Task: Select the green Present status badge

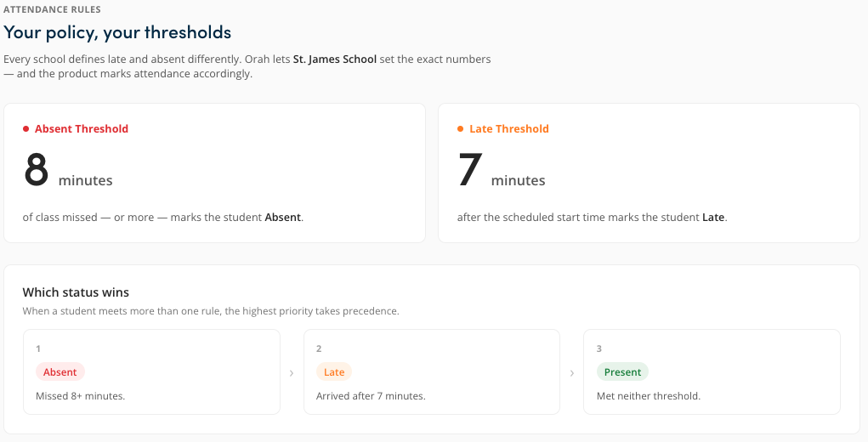Action: 622,371
